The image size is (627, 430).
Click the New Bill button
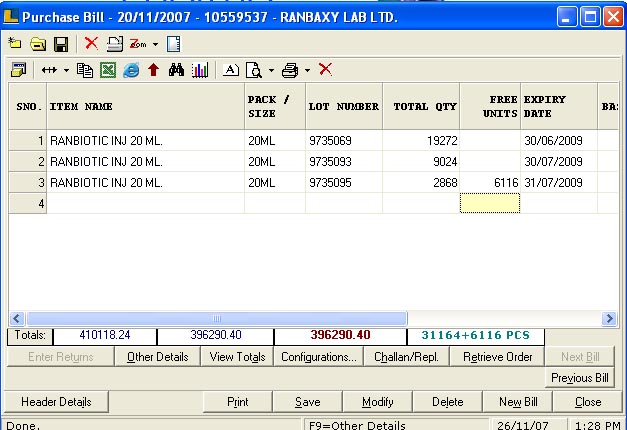click(518, 402)
